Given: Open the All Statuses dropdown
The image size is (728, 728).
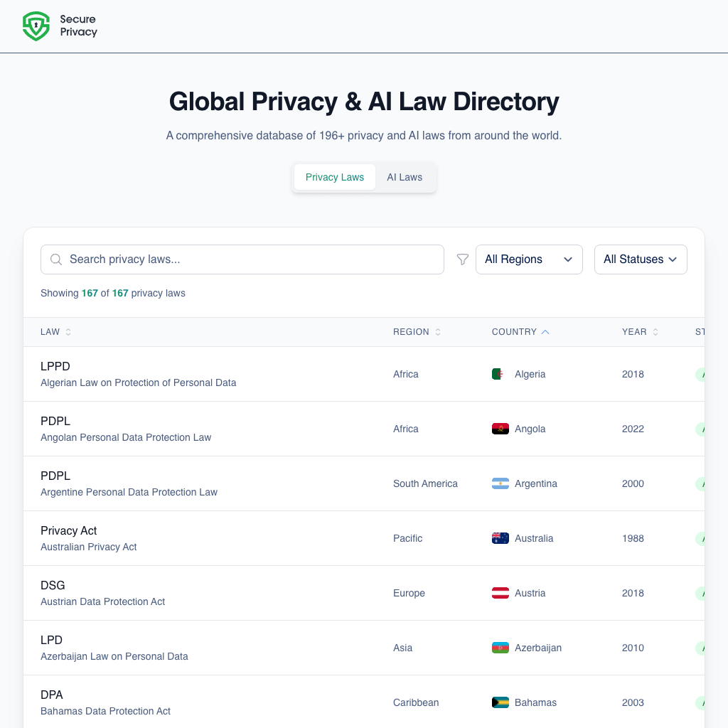Looking at the screenshot, I should [641, 259].
